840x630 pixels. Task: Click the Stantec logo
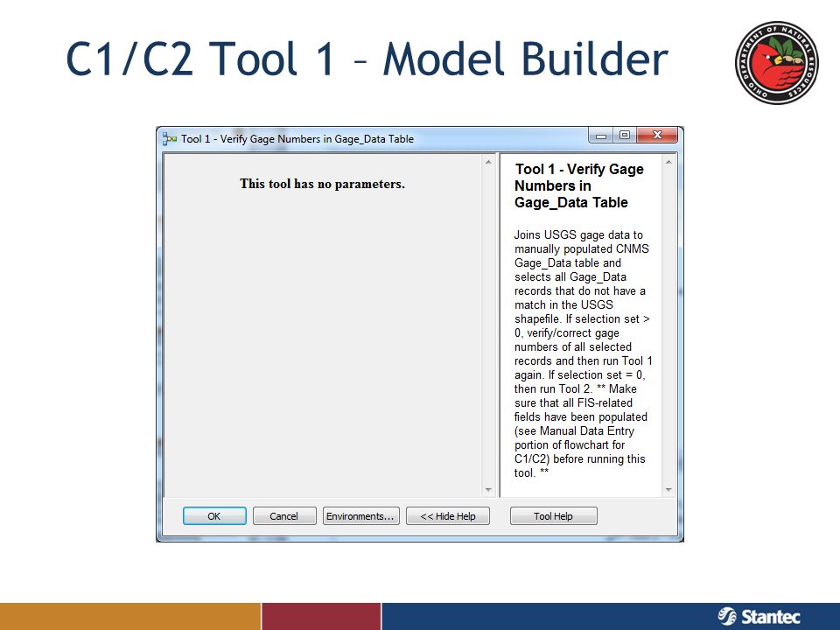[759, 617]
